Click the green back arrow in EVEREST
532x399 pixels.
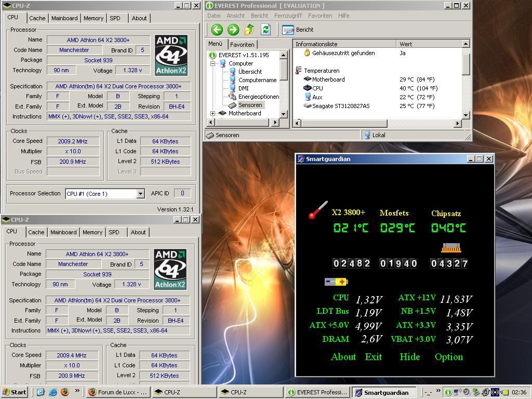217,30
